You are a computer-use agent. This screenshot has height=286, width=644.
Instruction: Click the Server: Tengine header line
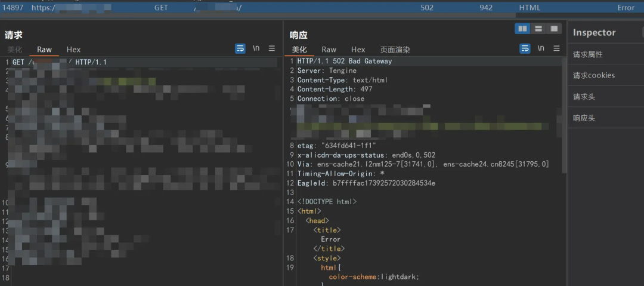coord(327,70)
